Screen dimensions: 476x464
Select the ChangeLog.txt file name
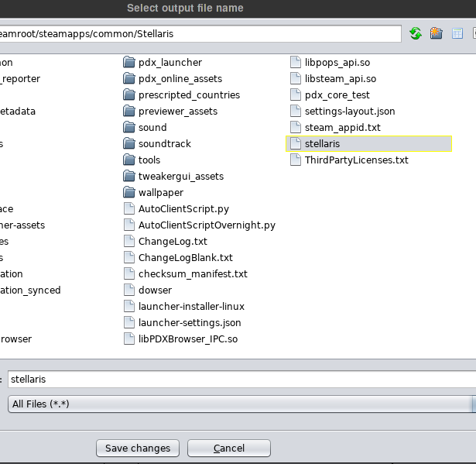(x=173, y=241)
